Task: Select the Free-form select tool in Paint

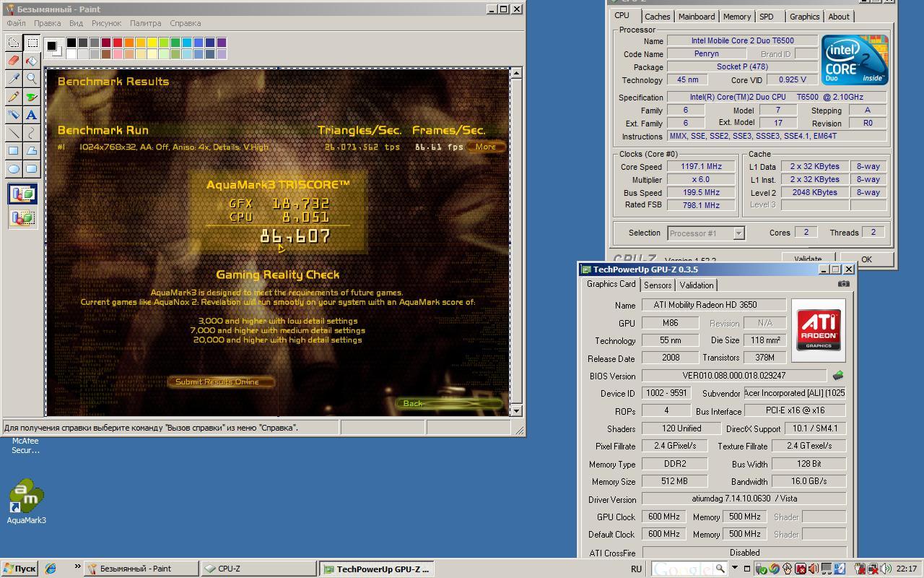Action: point(14,43)
